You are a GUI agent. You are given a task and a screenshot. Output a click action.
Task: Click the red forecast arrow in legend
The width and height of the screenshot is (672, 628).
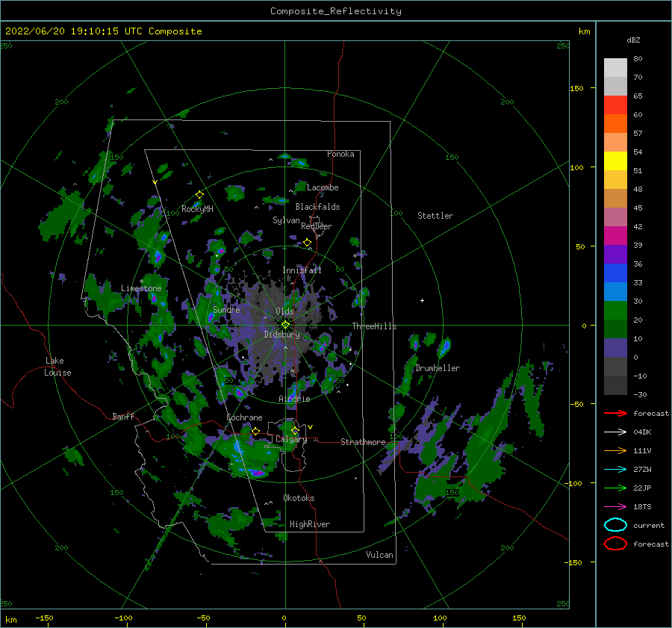pos(615,413)
